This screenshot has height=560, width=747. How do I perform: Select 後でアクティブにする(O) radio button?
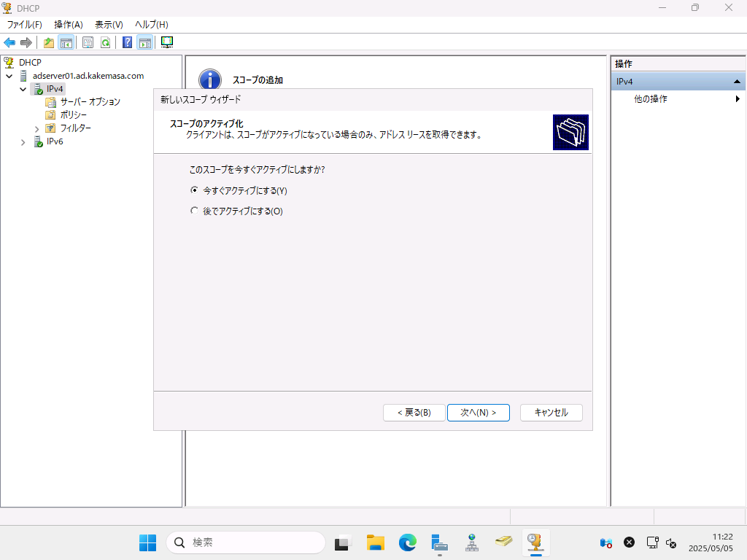(194, 211)
